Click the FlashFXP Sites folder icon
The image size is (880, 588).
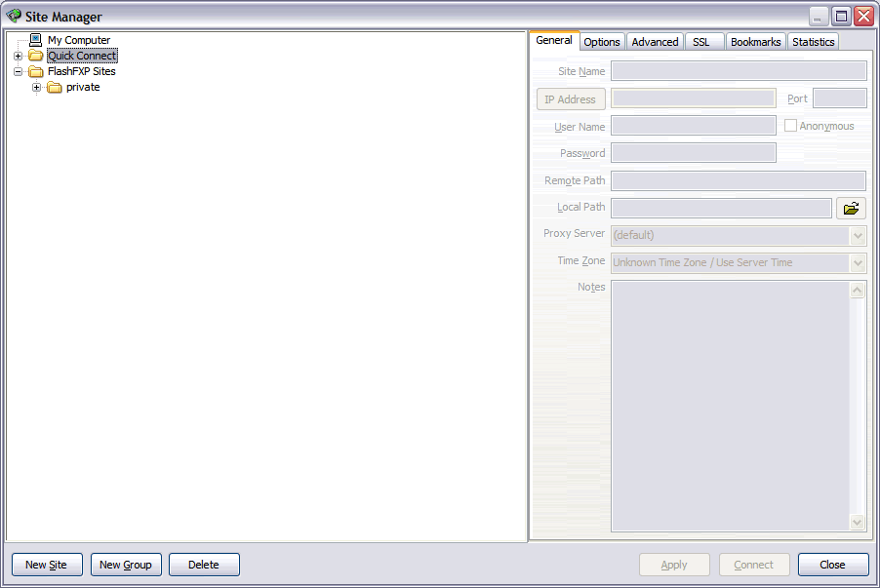pos(36,71)
